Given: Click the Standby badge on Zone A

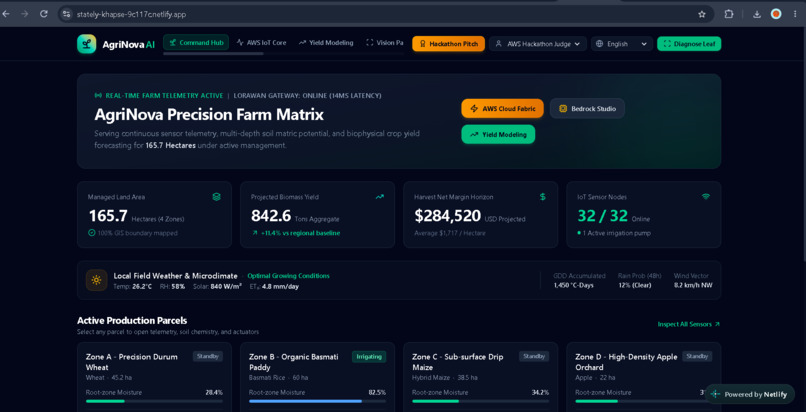Looking at the screenshot, I should (x=208, y=356).
